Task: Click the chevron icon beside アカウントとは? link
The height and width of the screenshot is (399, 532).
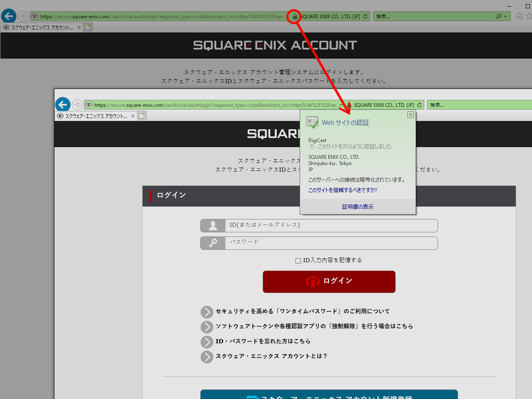Action: click(x=207, y=357)
